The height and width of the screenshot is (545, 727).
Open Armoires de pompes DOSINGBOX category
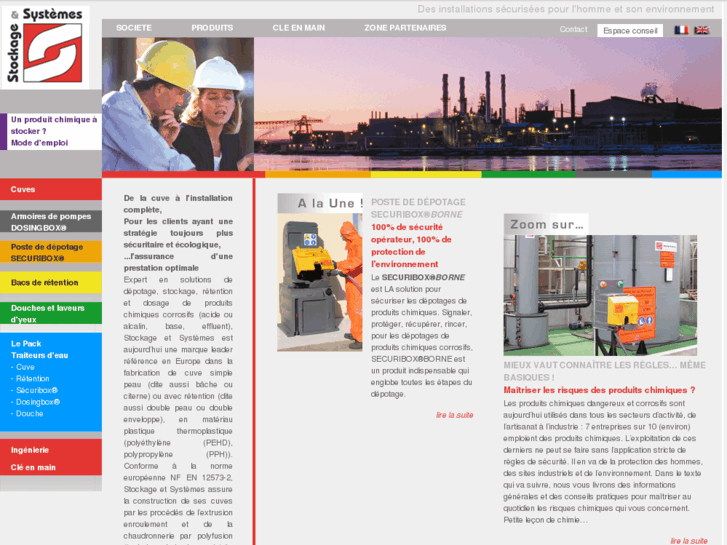tap(51, 222)
